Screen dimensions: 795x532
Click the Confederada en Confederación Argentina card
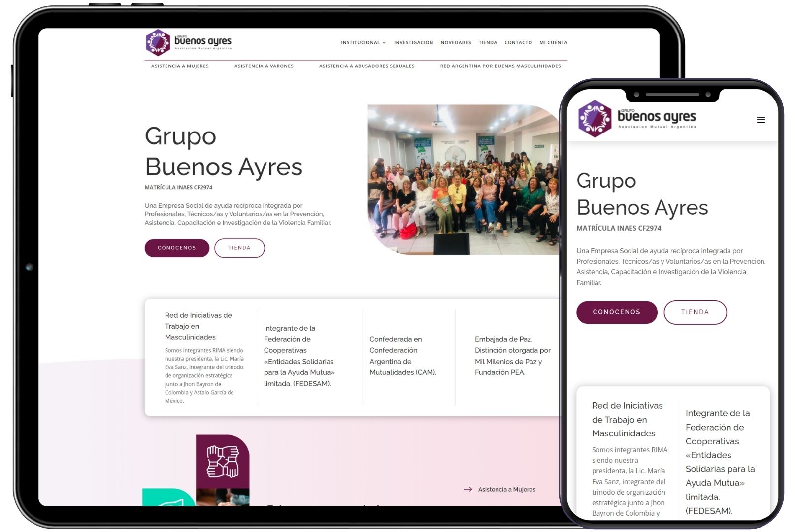tap(403, 356)
